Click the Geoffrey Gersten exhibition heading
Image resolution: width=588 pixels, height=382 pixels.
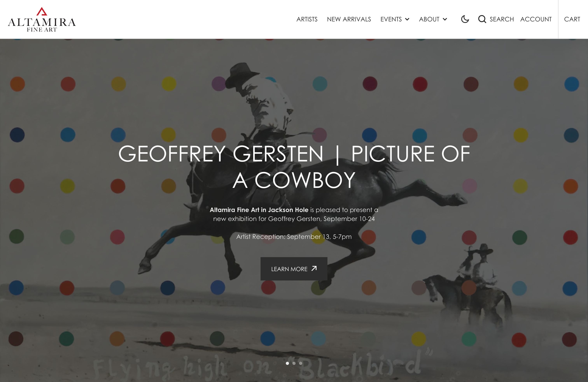click(x=294, y=167)
